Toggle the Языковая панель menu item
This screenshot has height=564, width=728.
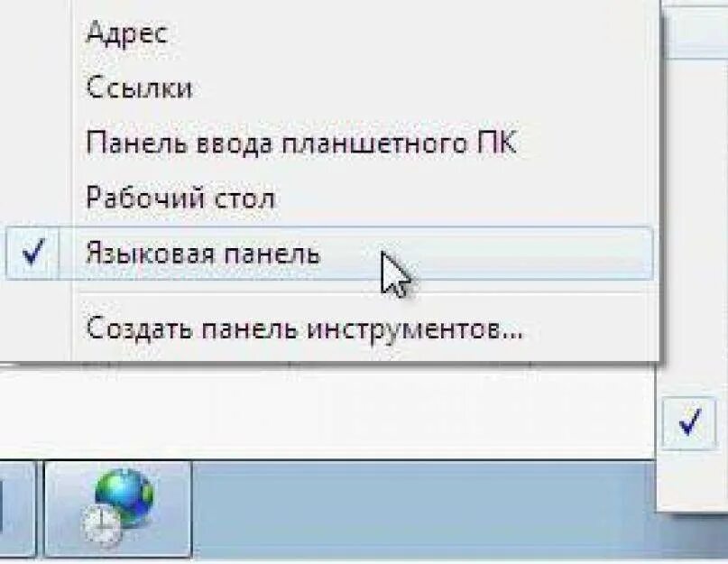329,254
